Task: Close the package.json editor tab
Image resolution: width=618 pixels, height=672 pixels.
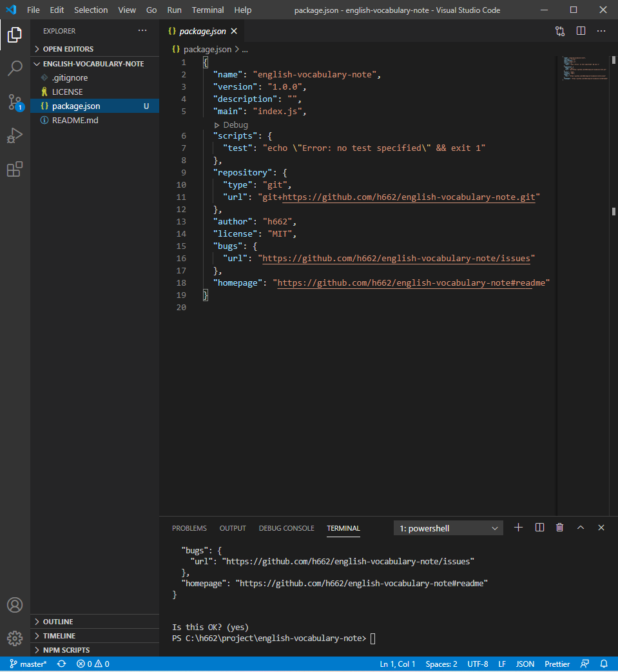Action: [234, 31]
